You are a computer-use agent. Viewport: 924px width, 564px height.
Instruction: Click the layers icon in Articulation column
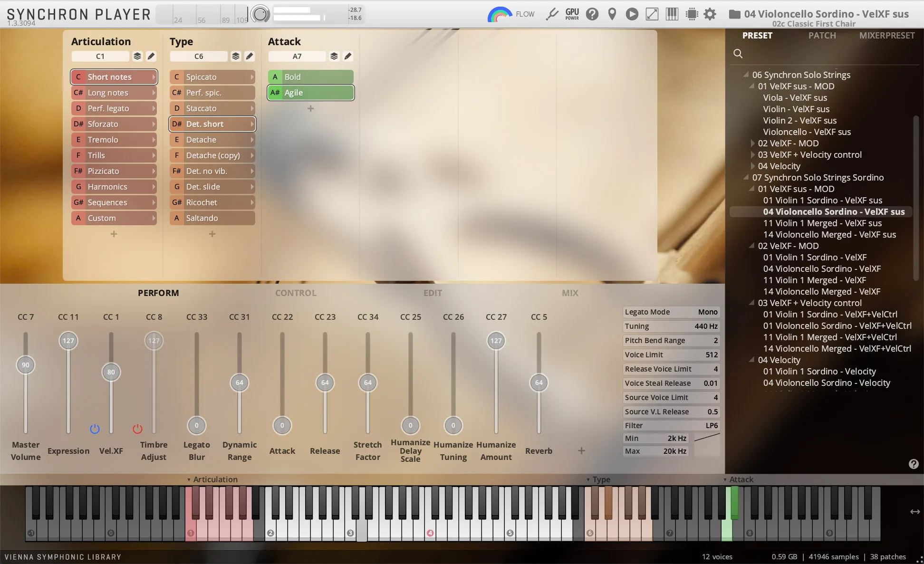tap(137, 56)
